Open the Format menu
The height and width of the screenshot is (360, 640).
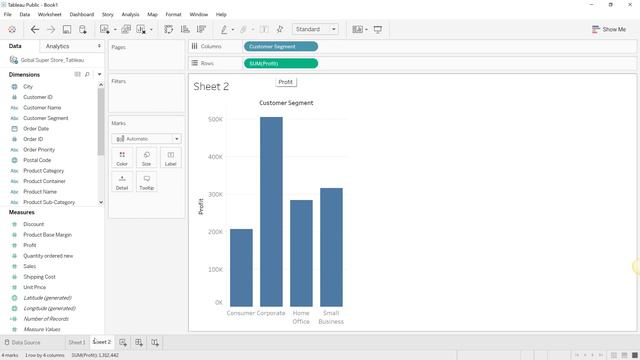(x=173, y=14)
